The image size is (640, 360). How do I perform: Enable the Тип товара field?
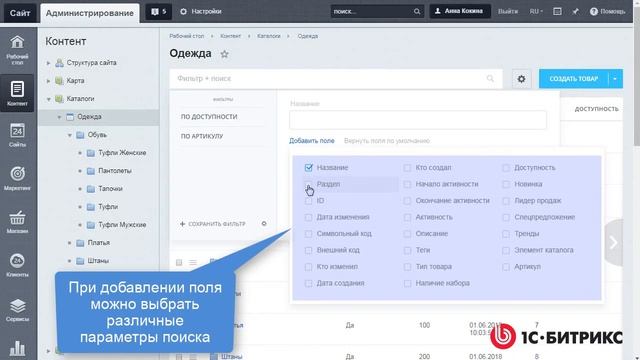coord(407,267)
